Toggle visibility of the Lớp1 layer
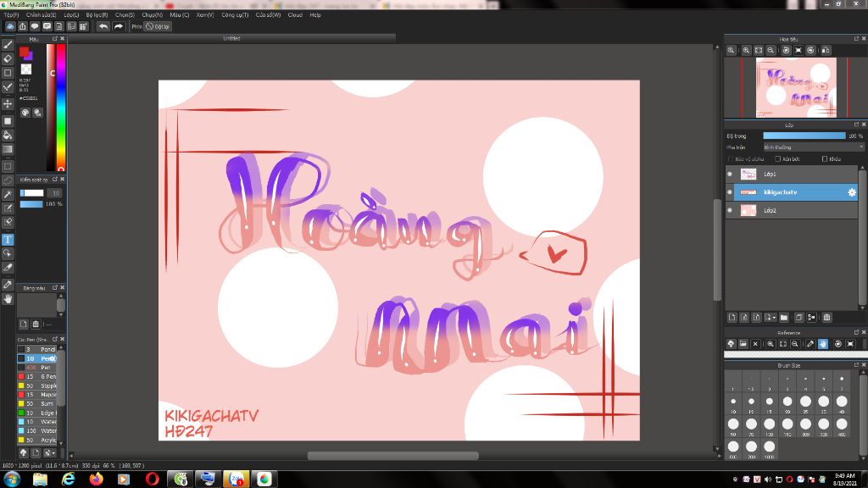The image size is (868, 488). [x=730, y=175]
